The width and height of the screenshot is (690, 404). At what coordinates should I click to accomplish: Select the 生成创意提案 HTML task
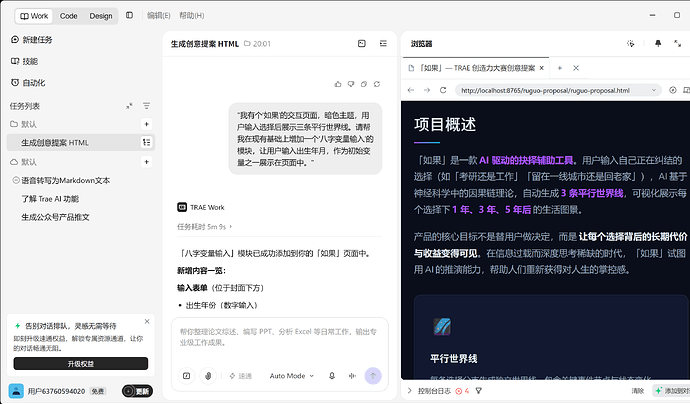81,143
